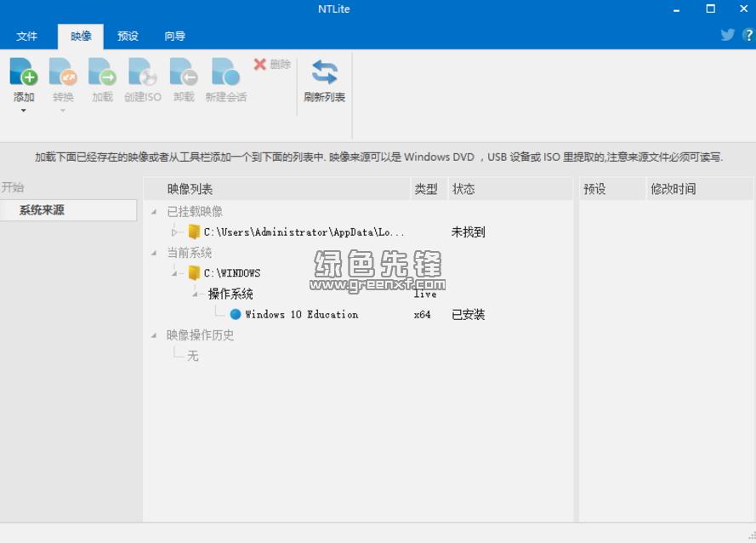Click the 新建会话 icon
Image resolution: width=756 pixels, height=543 pixels.
click(x=225, y=71)
